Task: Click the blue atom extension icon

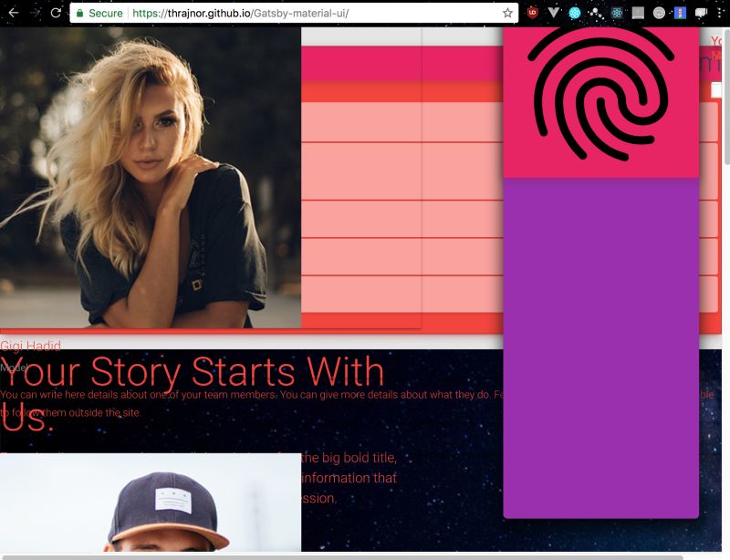Action: point(575,13)
